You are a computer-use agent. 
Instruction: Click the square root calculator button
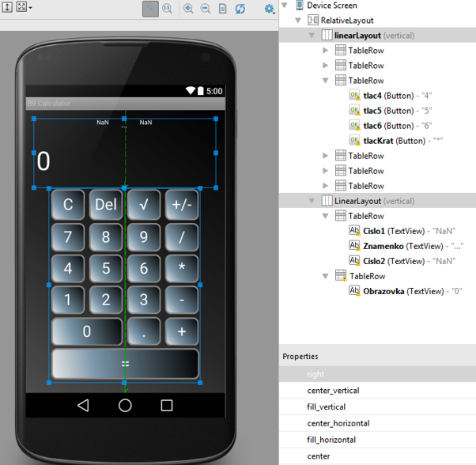[144, 205]
